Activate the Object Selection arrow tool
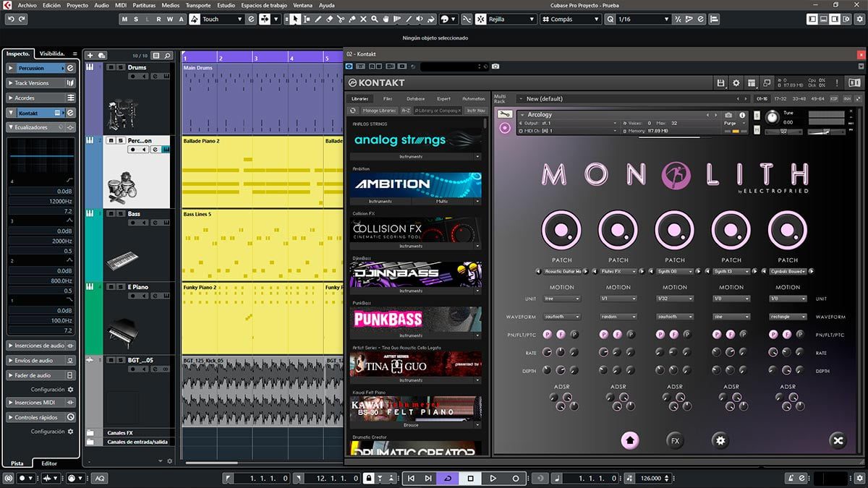Viewport: 868px width, 488px height. click(295, 20)
